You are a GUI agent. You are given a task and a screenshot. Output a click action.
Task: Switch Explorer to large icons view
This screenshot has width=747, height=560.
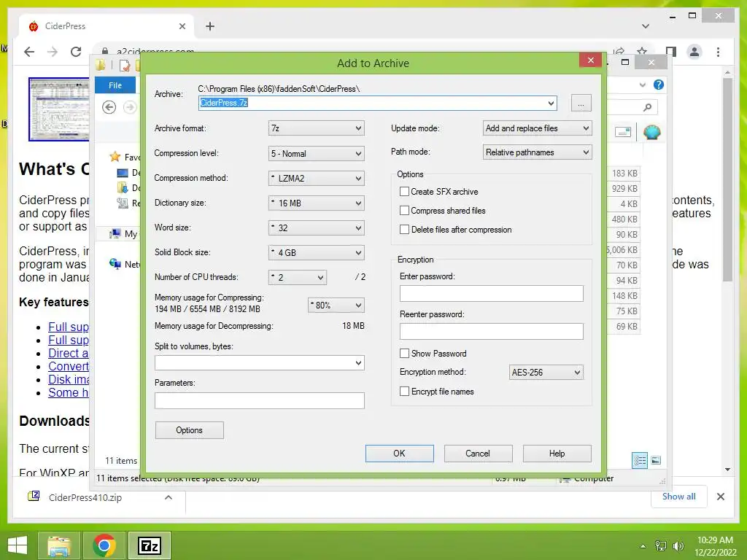(656, 460)
